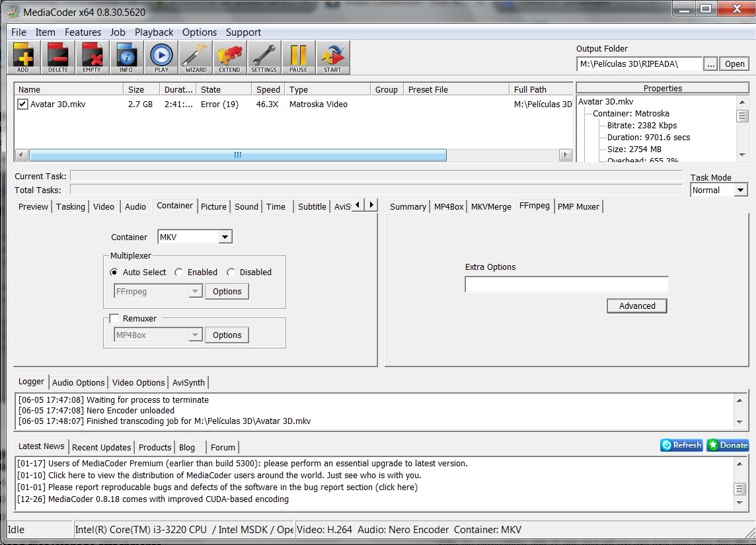Click the State column header
Image resolution: width=756 pixels, height=545 pixels.
pyautogui.click(x=224, y=89)
